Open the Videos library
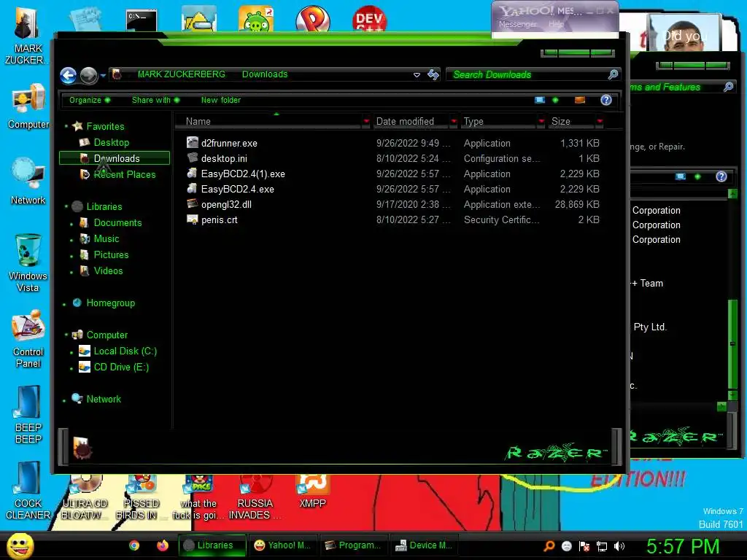Viewport: 747px width, 560px height. [108, 271]
